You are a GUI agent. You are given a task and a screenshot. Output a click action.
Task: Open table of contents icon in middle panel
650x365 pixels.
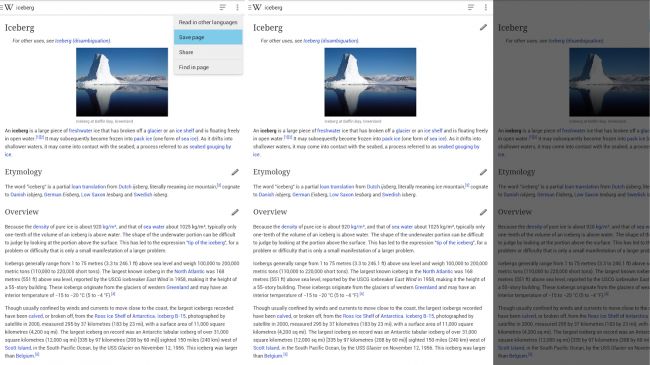pyautogui.click(x=471, y=7)
